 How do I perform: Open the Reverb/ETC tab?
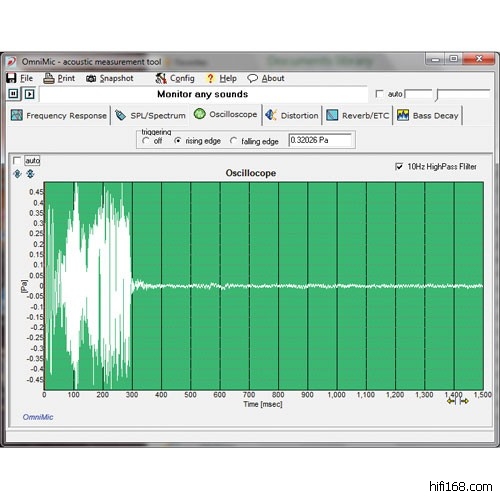357,115
